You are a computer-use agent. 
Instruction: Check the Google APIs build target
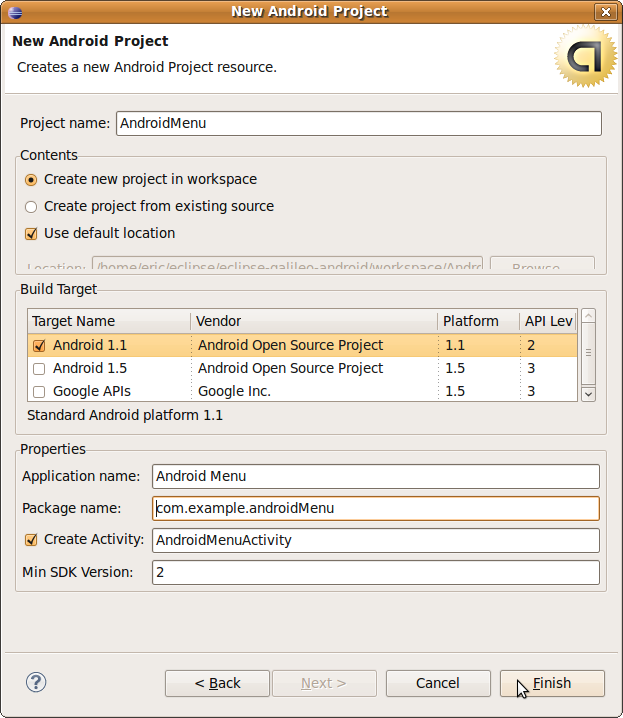[x=39, y=392]
